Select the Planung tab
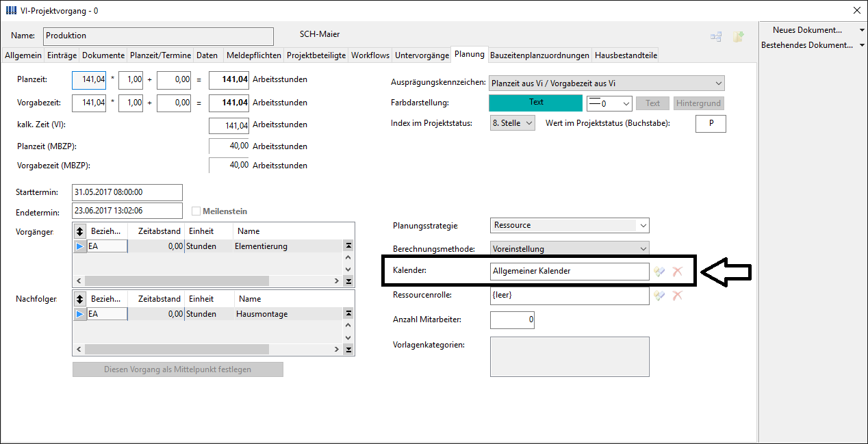 pos(470,54)
